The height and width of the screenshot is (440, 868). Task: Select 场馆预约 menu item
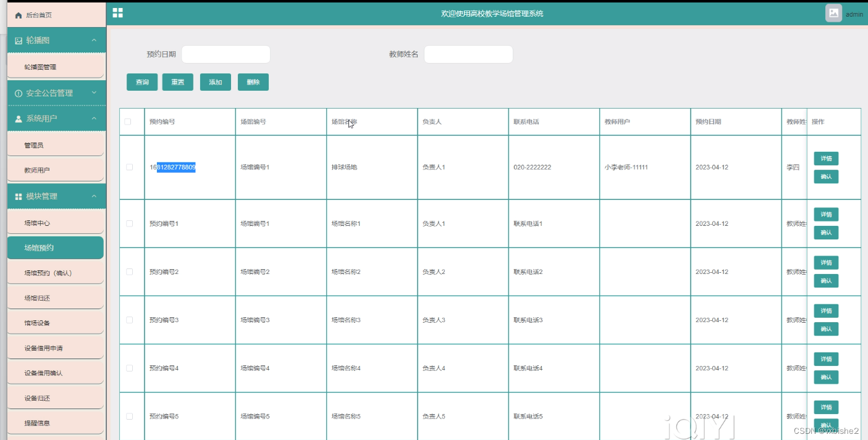coord(56,247)
